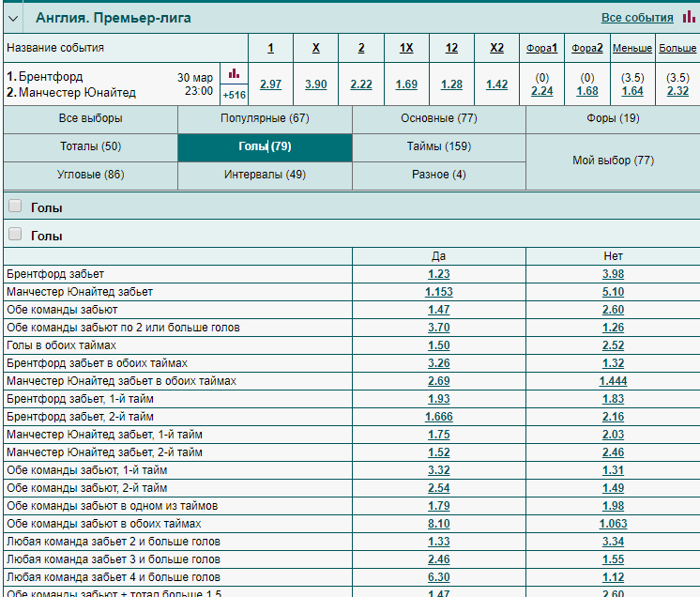
Task: Bet Да 1.666 Брентфорд забьет 2-й тайм
Action: [439, 417]
